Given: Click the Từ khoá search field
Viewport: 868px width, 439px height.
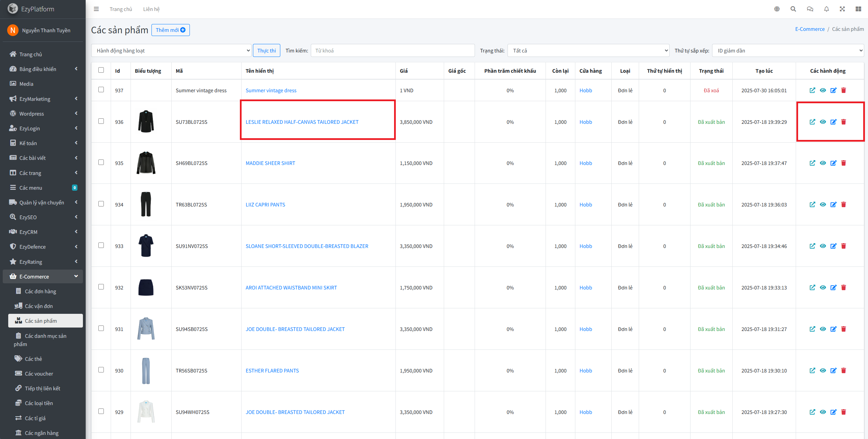Looking at the screenshot, I should [392, 51].
